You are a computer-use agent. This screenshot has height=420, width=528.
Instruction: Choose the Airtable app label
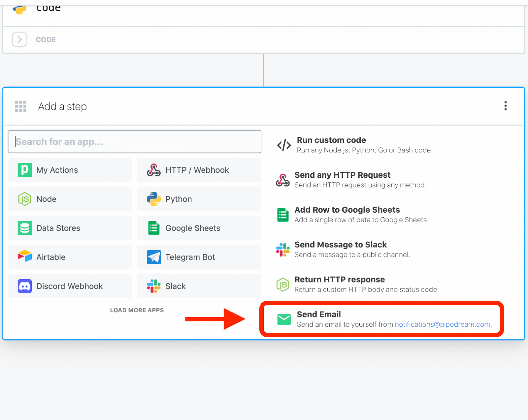click(x=51, y=257)
